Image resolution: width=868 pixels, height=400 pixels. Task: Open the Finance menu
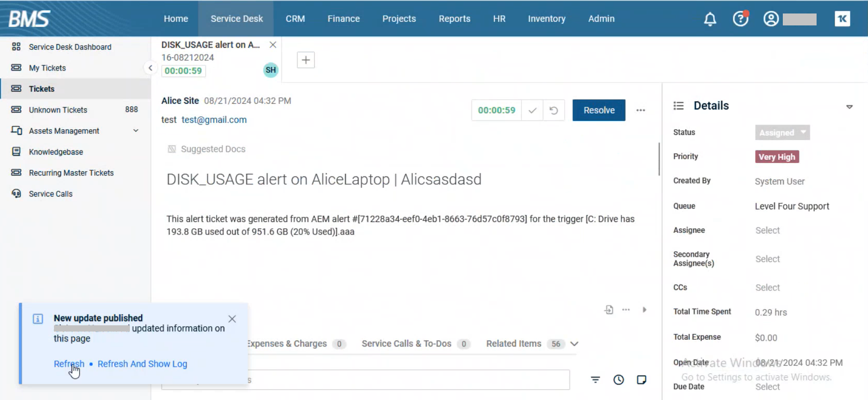(343, 19)
